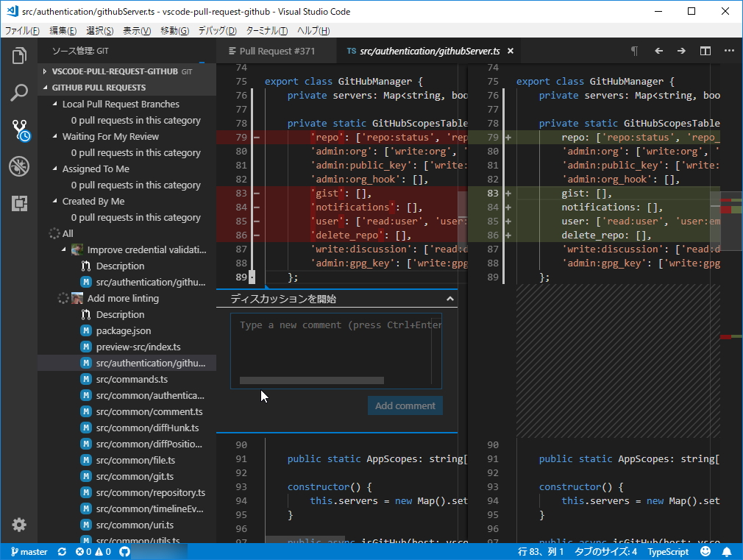The image size is (743, 560).
Task: Open the Extensions view icon
Action: (x=19, y=204)
